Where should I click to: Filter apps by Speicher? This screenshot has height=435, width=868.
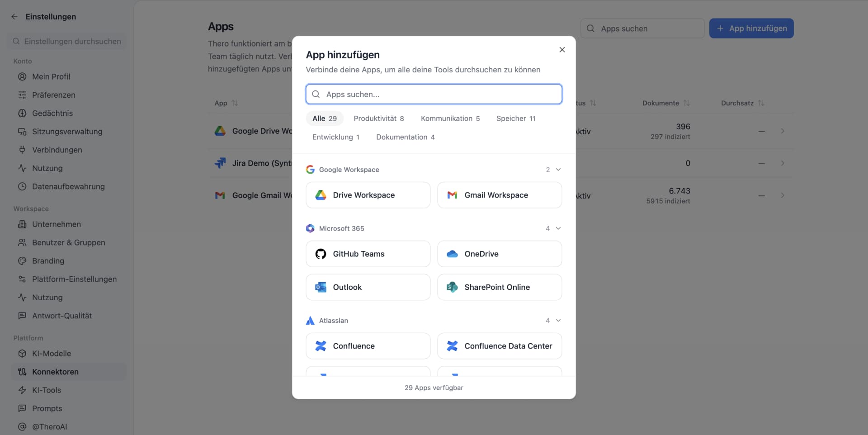[x=516, y=118]
